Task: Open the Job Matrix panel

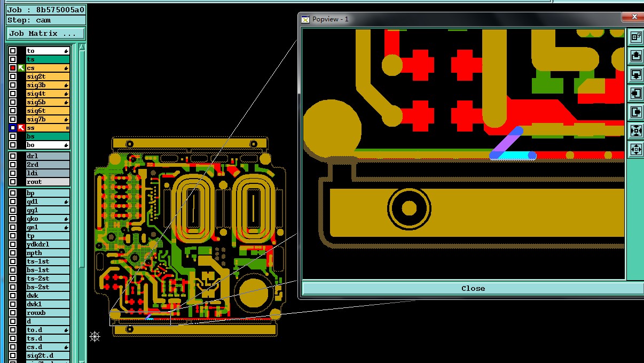Action: pyautogui.click(x=45, y=33)
